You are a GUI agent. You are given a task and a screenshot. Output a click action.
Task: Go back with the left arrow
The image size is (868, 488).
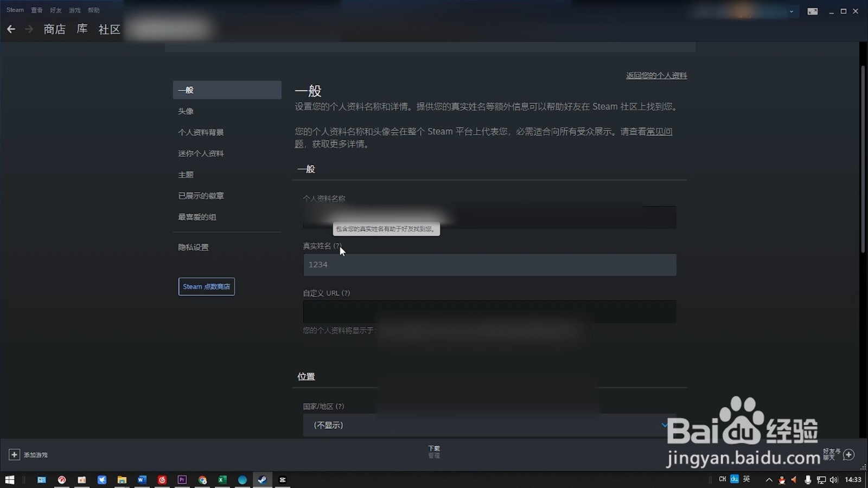[x=11, y=29]
